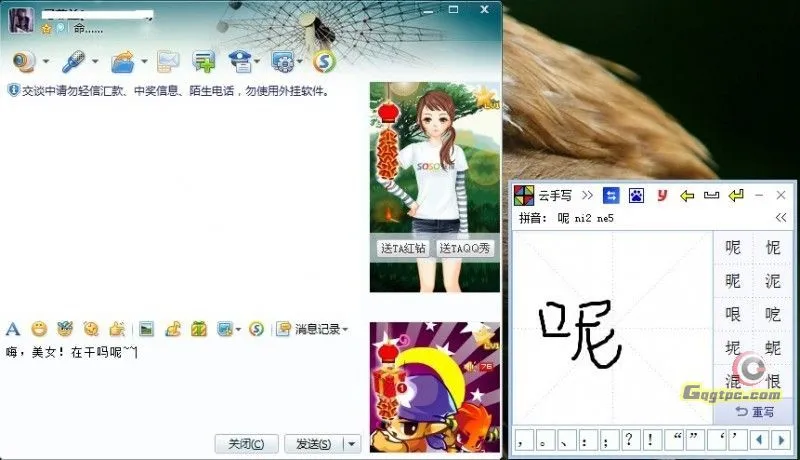Click the red Y icon in handwriting bar
This screenshot has height=460, width=800.
click(x=662, y=195)
